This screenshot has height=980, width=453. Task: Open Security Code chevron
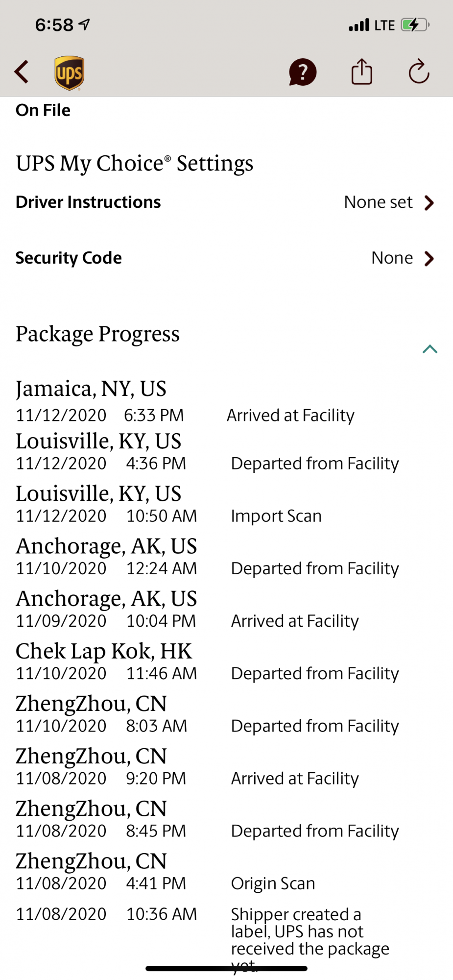(429, 258)
